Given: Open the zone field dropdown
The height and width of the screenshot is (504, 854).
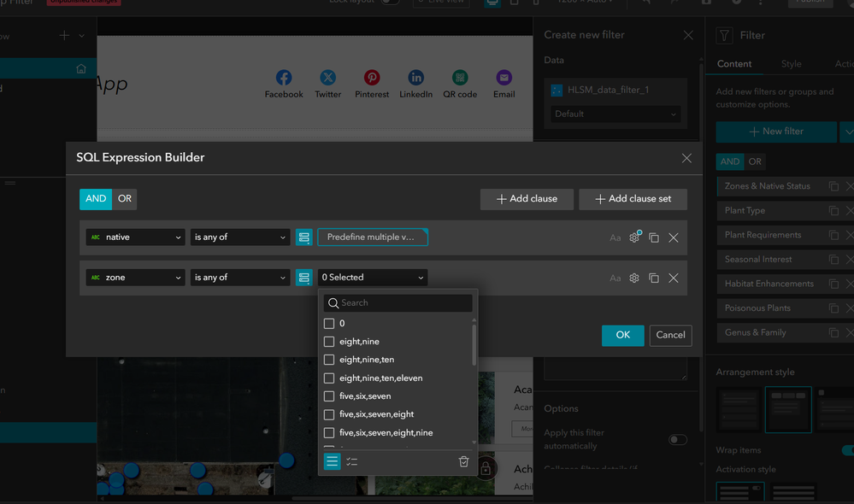Looking at the screenshot, I should (135, 278).
